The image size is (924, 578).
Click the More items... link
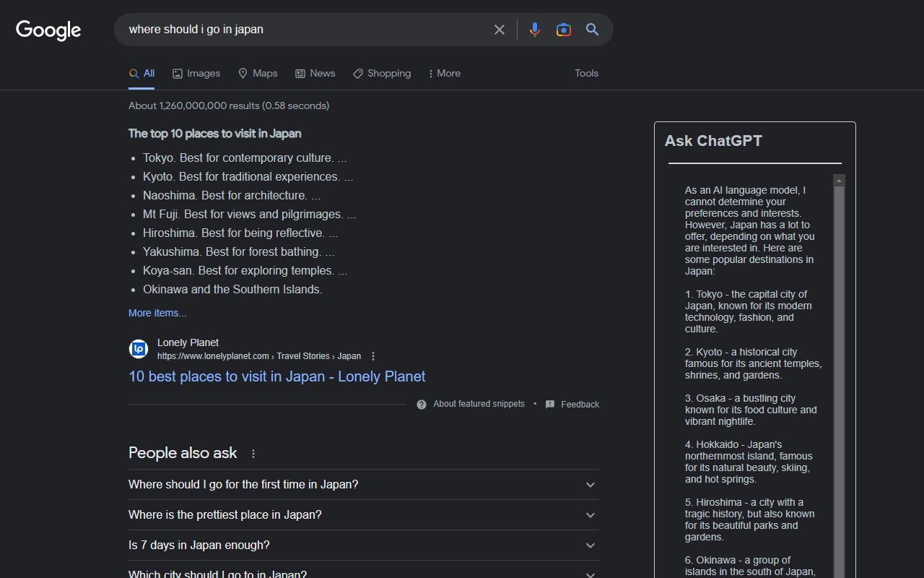coord(157,313)
